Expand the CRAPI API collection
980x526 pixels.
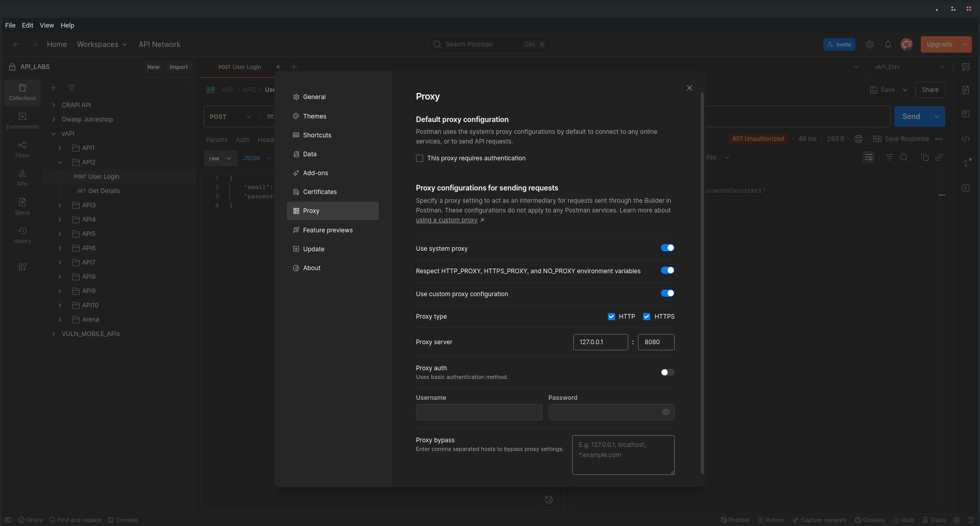tap(54, 105)
